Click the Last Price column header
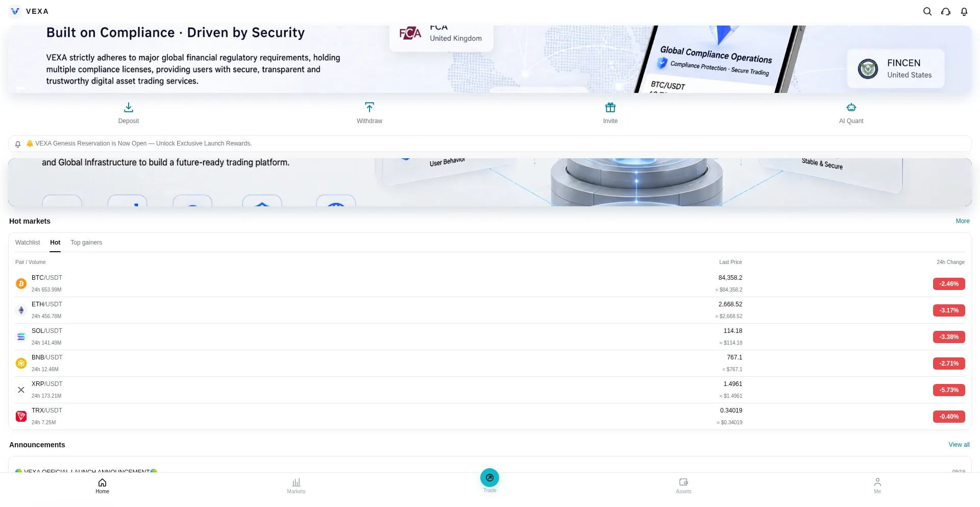This screenshot has width=980, height=507. click(x=730, y=262)
